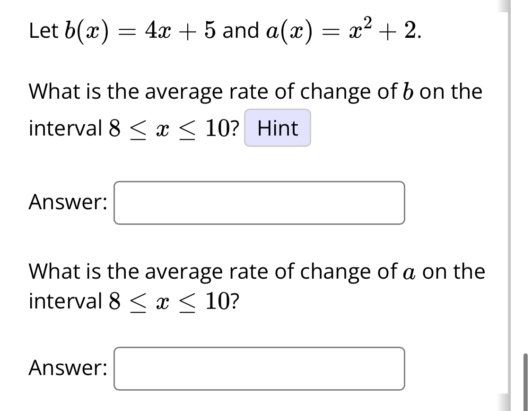Viewport: 532px width, 411px height.
Task: Click the lower right scrollbar track
Action: [x=526, y=378]
